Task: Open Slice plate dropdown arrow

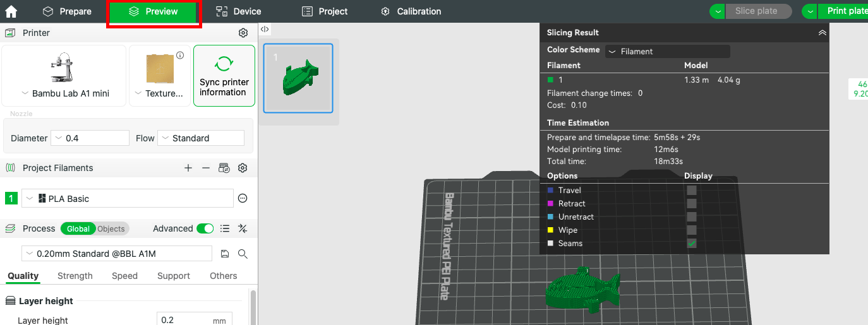Action: click(x=717, y=11)
